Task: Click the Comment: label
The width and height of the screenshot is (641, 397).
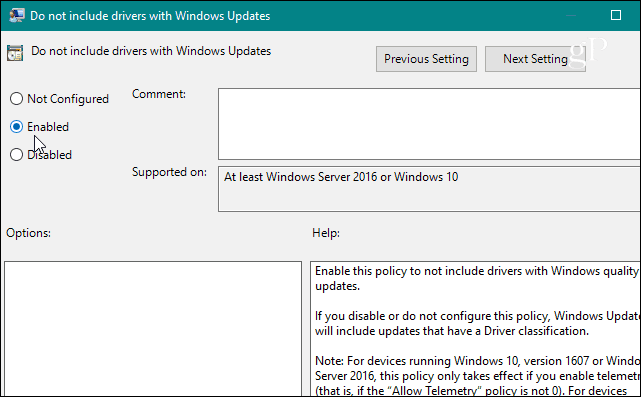Action: click(x=159, y=94)
